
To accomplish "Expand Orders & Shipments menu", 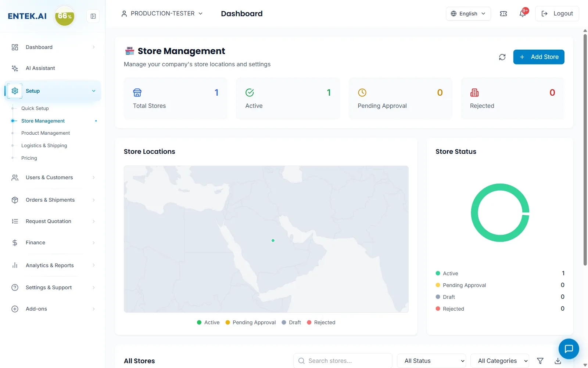I will tap(53, 200).
